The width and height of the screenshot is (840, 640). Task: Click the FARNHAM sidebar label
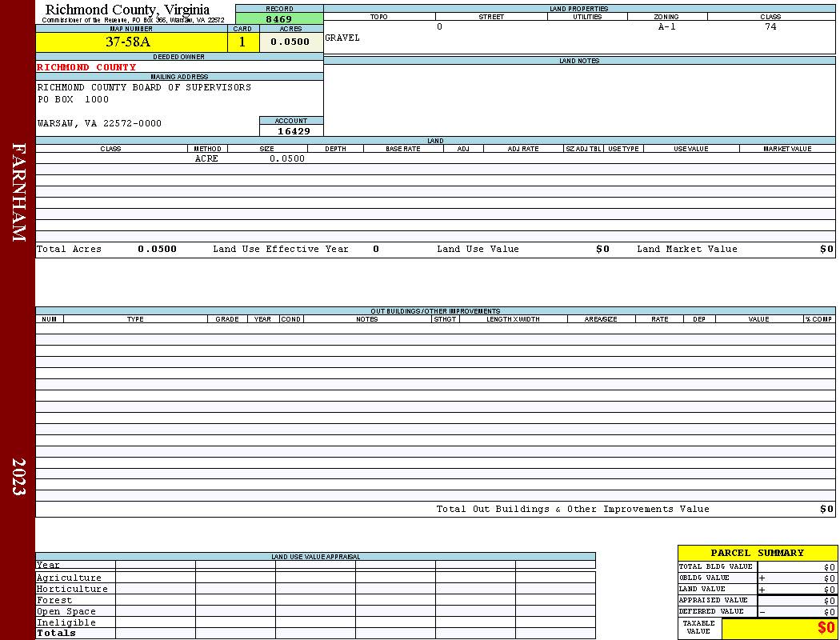click(18, 192)
